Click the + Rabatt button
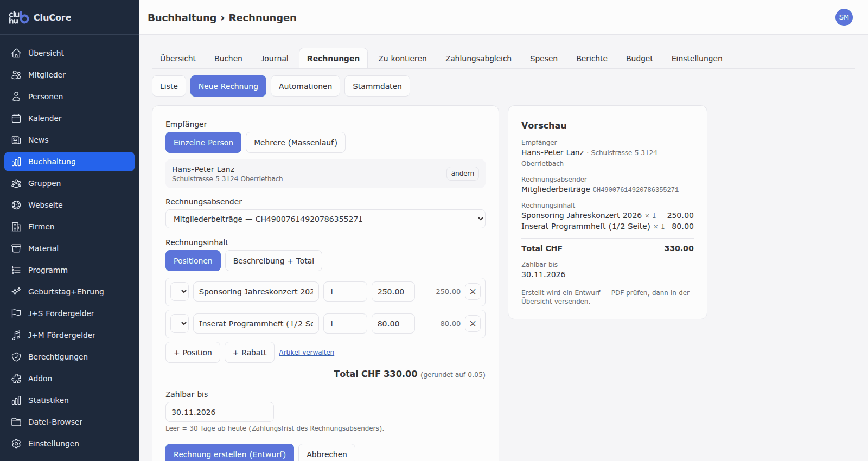 (x=250, y=353)
